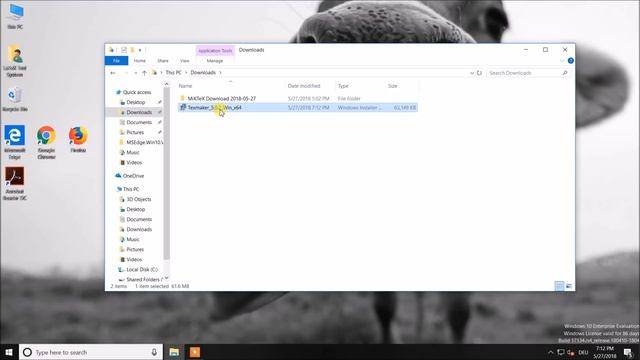Open the Home ribbon tab
The height and width of the screenshot is (360, 640).
140,61
